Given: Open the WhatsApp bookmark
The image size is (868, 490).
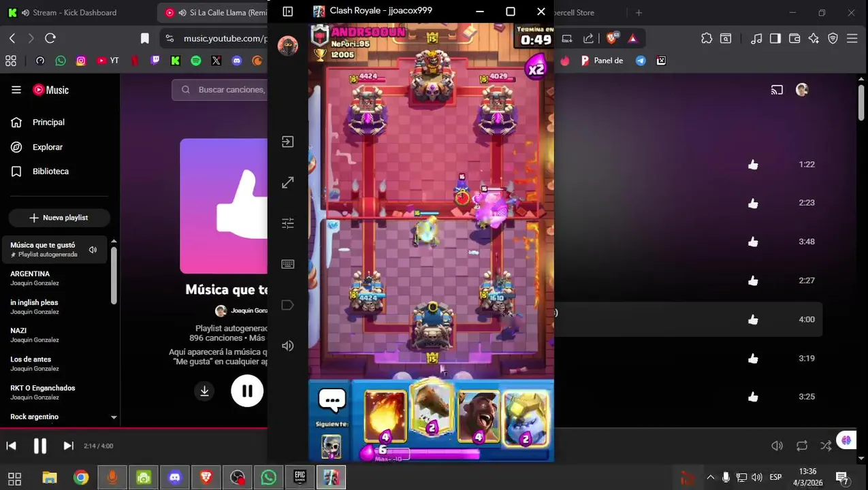Looking at the screenshot, I should 61,61.
